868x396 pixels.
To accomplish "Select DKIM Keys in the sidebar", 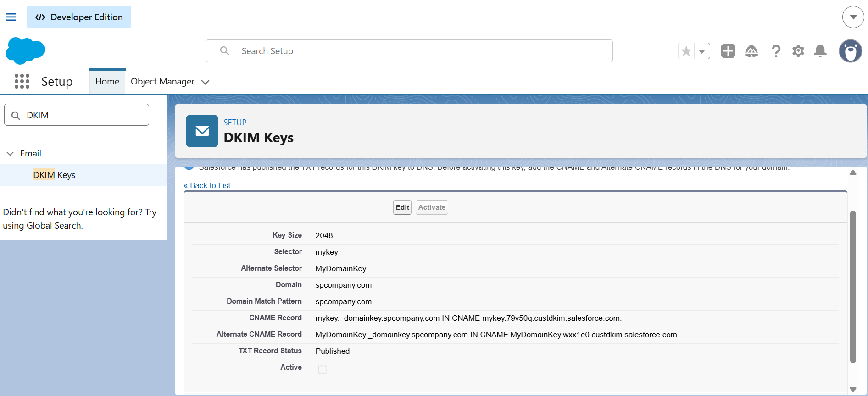I will [54, 175].
